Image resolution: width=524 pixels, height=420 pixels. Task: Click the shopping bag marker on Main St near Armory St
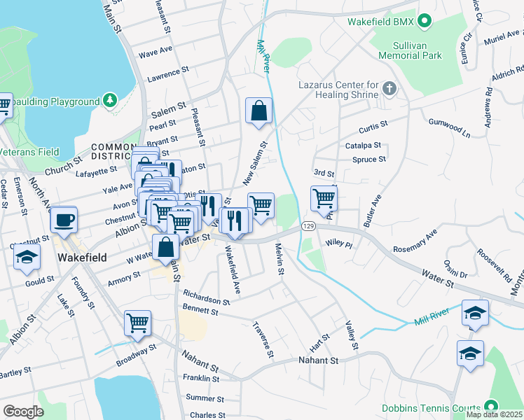166,247
